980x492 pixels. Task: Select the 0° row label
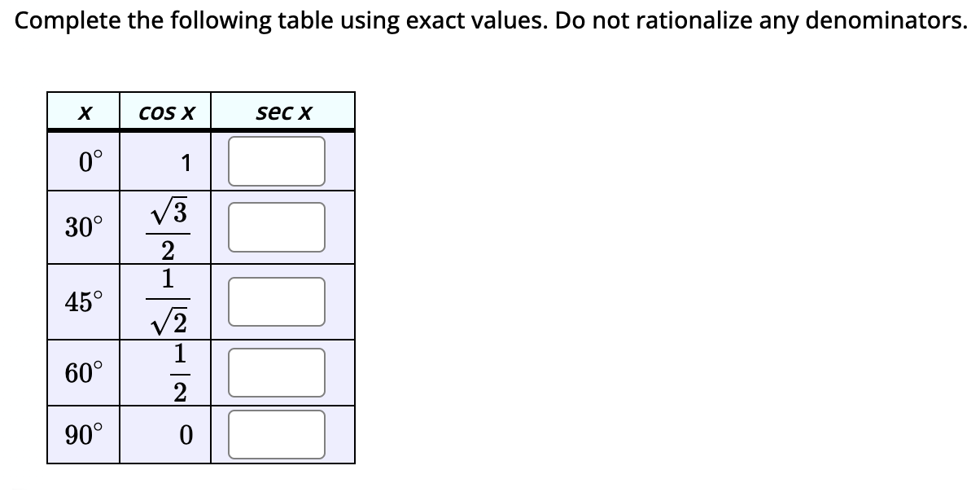coord(84,160)
